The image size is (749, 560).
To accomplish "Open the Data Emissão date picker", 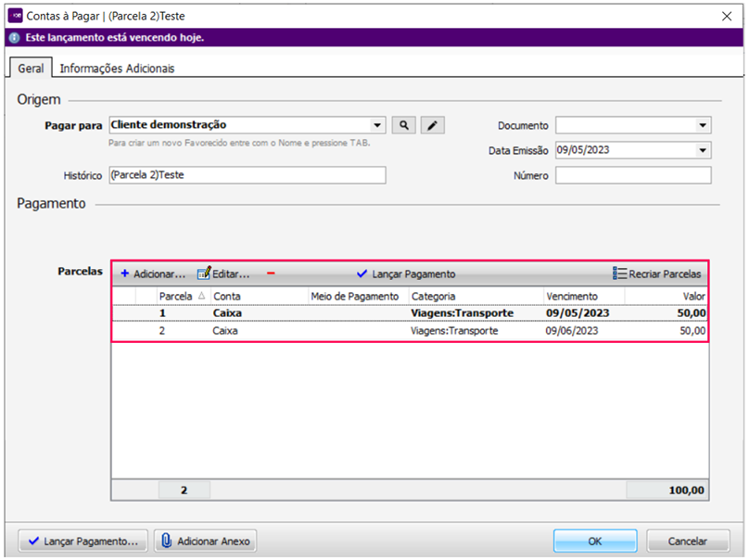I will pos(703,150).
